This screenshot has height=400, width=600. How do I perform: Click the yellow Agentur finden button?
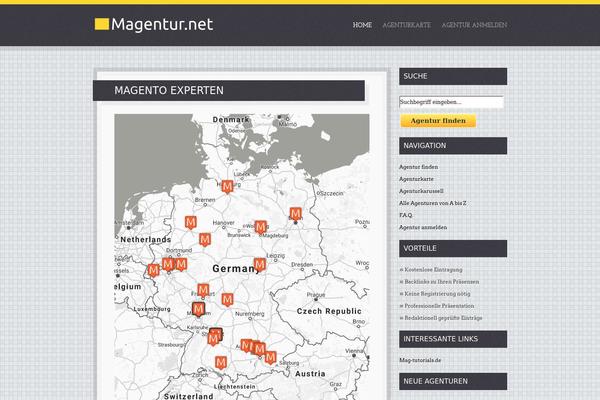click(x=438, y=121)
